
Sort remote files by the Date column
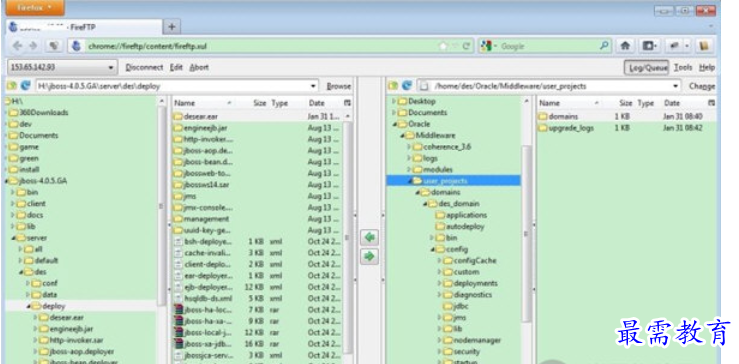point(672,102)
